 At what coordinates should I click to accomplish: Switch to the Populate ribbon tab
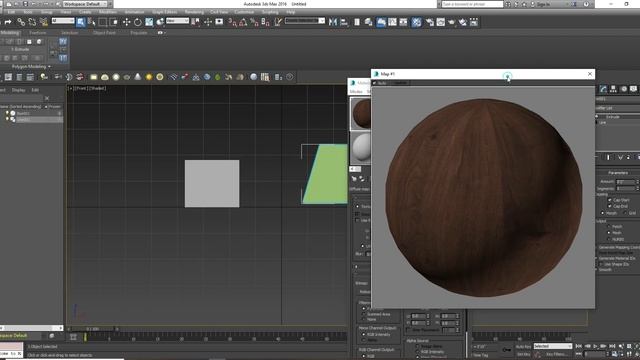tap(139, 33)
